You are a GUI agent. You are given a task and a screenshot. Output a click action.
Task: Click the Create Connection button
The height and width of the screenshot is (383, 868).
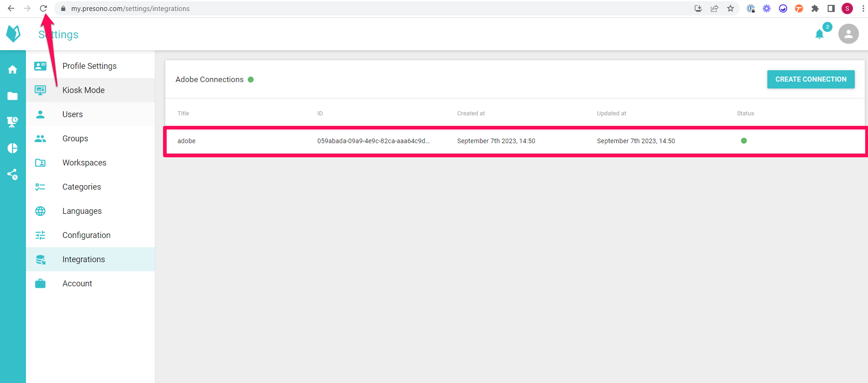pyautogui.click(x=811, y=79)
